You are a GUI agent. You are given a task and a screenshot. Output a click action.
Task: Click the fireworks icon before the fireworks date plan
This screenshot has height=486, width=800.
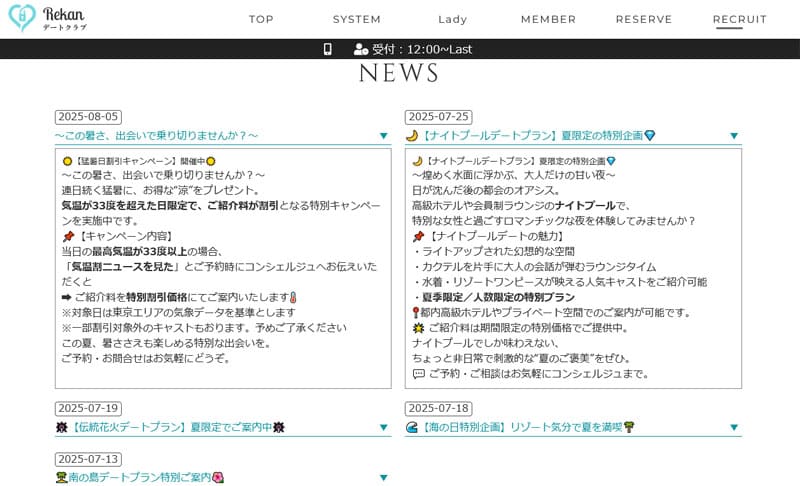tap(61, 428)
